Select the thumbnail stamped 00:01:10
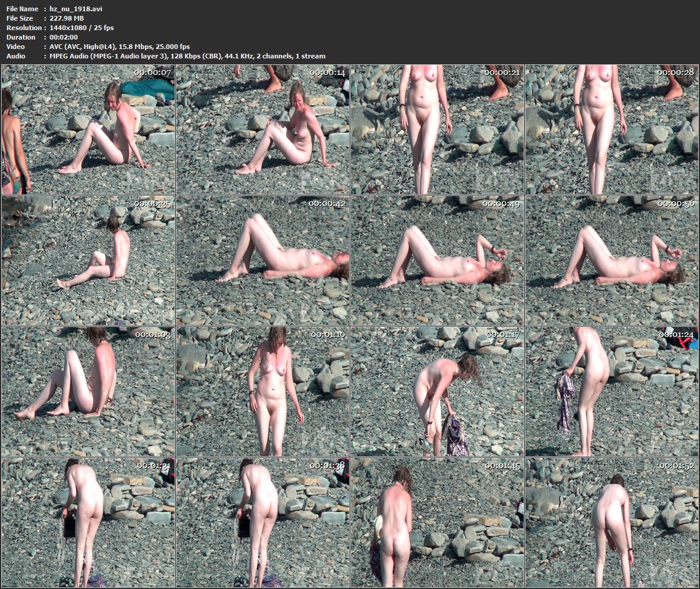This screenshot has height=589, width=700. pyautogui.click(x=262, y=391)
